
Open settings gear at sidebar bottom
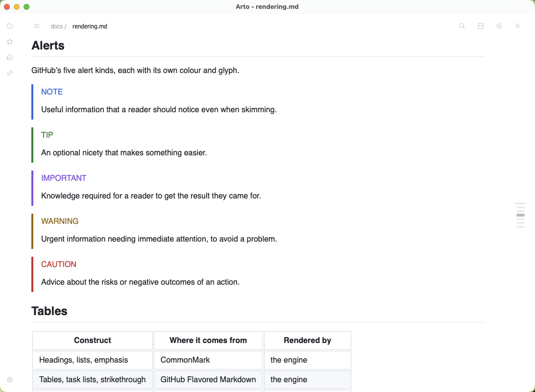tap(10, 380)
